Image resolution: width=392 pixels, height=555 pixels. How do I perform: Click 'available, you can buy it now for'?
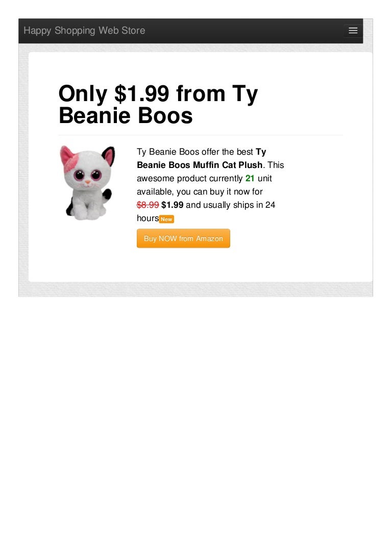(200, 192)
